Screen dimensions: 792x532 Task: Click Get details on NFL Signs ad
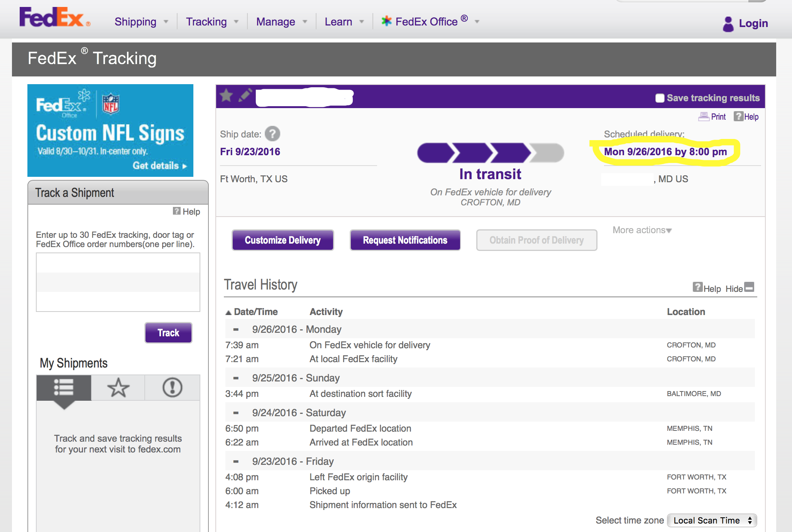pyautogui.click(x=160, y=166)
